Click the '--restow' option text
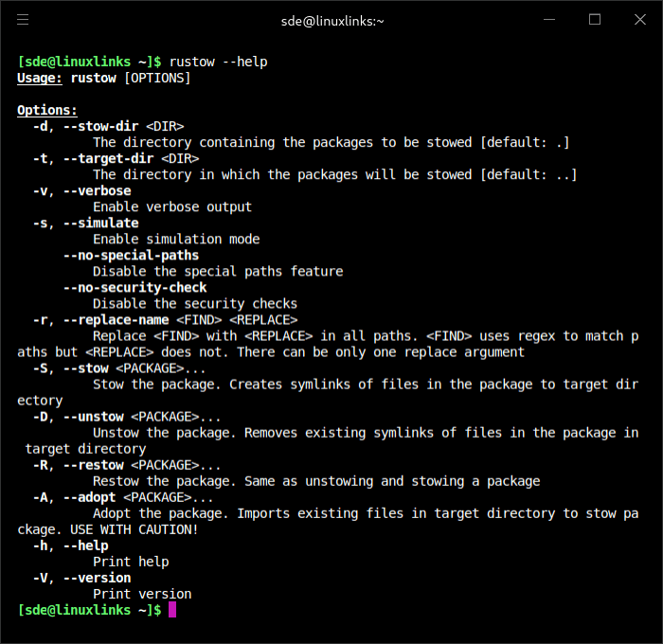Screen dimensions: 663x644 click(93, 464)
